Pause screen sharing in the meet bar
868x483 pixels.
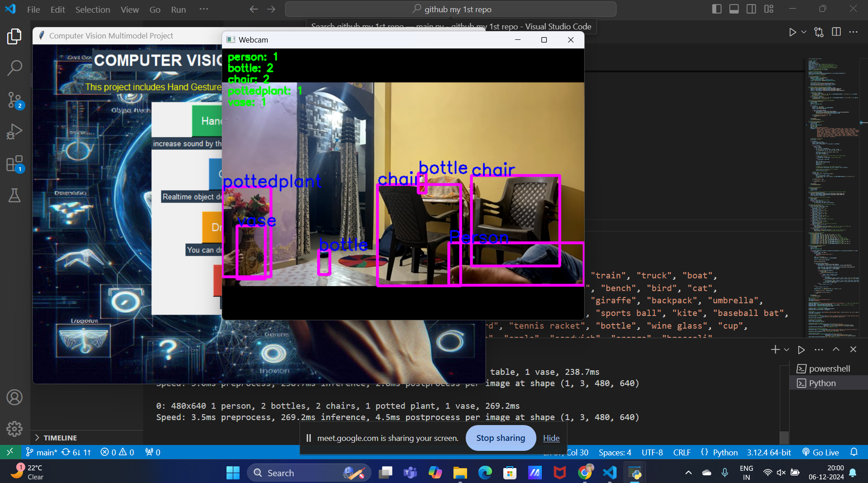tap(309, 438)
